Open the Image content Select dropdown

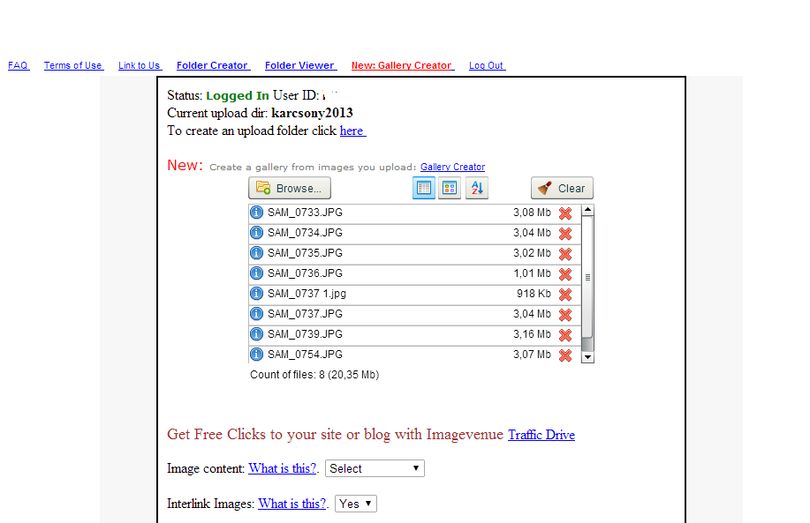[375, 468]
